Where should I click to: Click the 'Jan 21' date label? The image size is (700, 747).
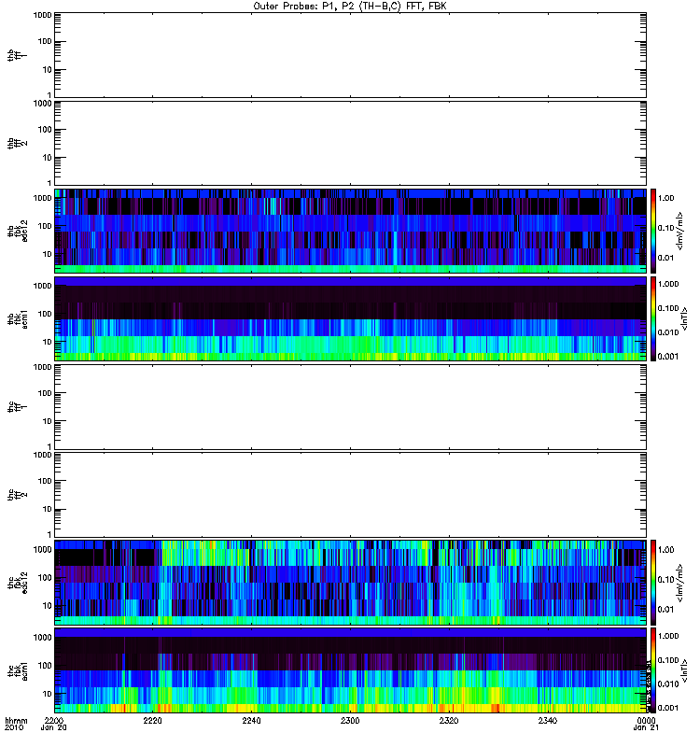point(646,727)
